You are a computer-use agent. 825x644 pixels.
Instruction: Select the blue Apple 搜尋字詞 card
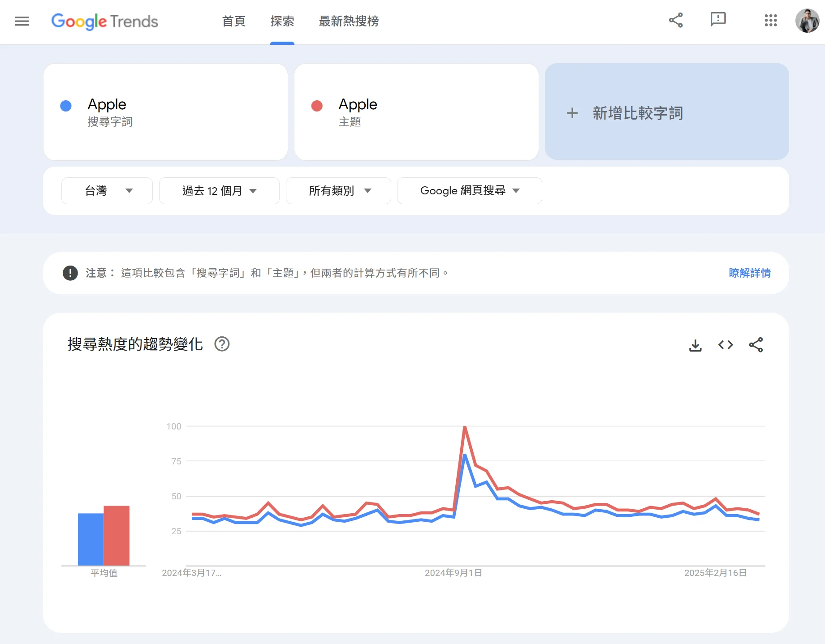pyautogui.click(x=165, y=112)
